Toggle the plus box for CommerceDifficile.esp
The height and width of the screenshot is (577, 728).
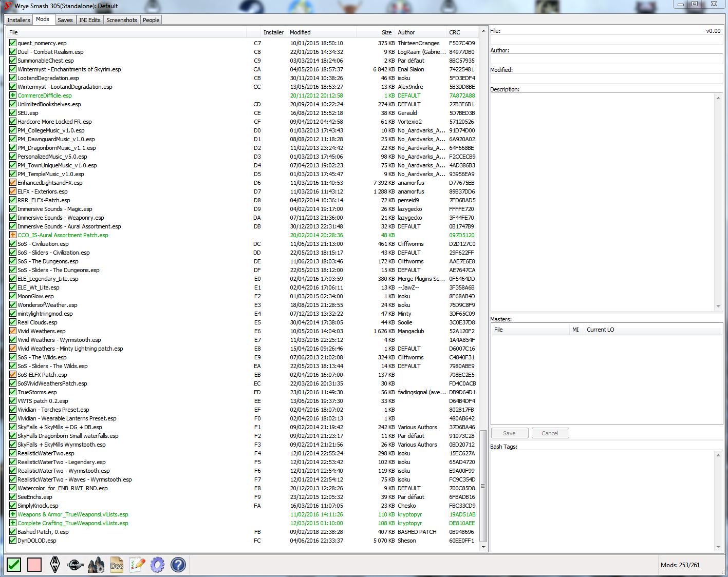point(13,95)
